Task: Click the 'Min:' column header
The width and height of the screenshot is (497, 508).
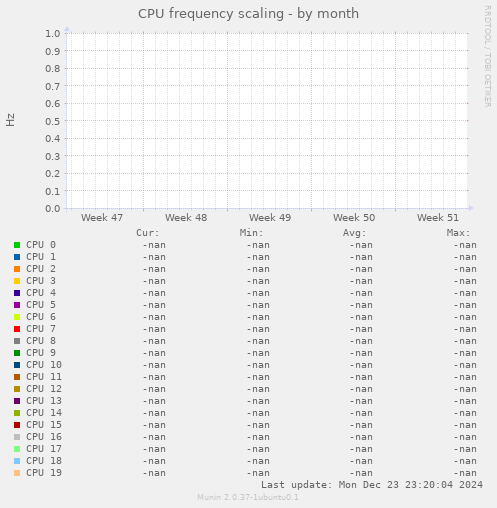Action: tap(251, 233)
